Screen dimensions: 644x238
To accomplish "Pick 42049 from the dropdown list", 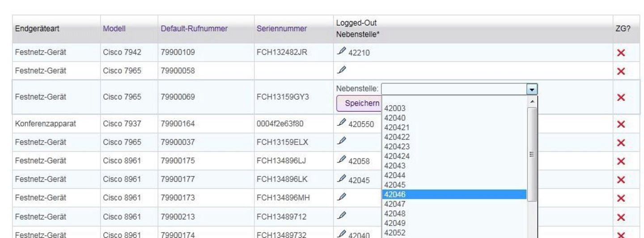I will tap(454, 223).
